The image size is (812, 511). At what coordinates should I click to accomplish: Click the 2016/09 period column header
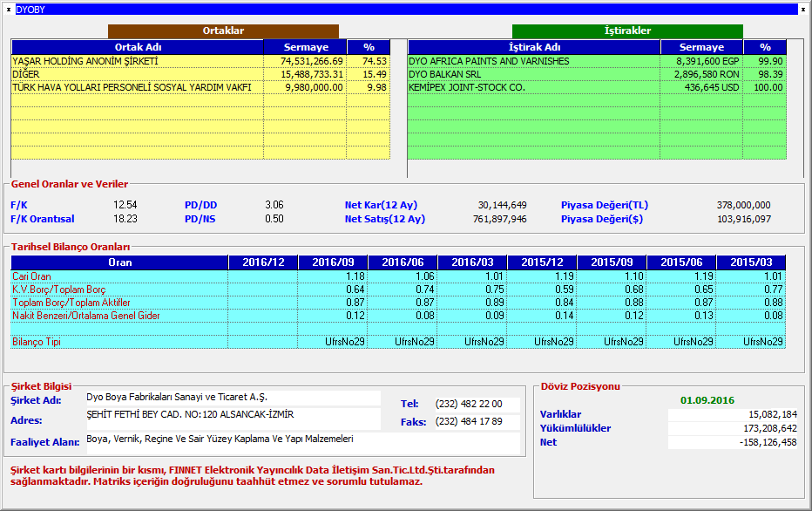tap(333, 262)
